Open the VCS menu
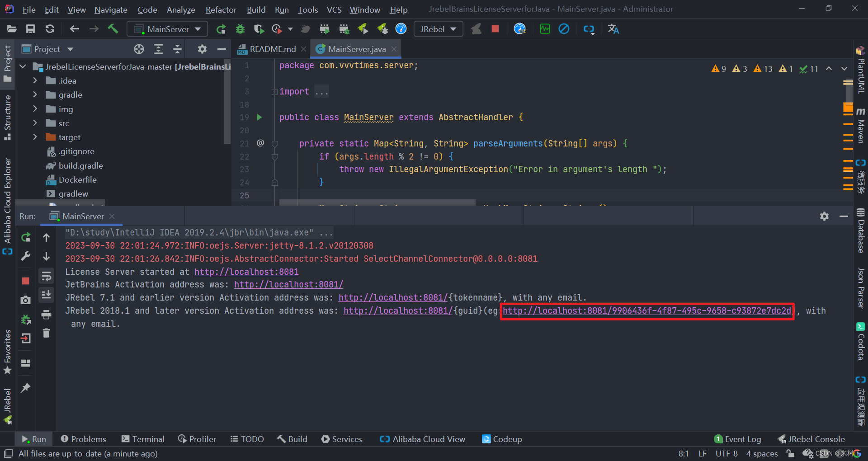Viewport: 868px width, 461px height. coord(334,9)
